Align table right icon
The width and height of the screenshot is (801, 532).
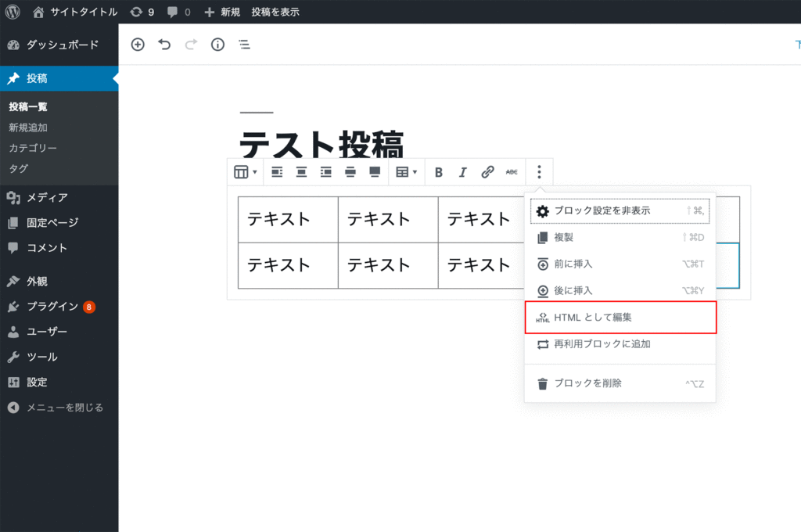326,172
